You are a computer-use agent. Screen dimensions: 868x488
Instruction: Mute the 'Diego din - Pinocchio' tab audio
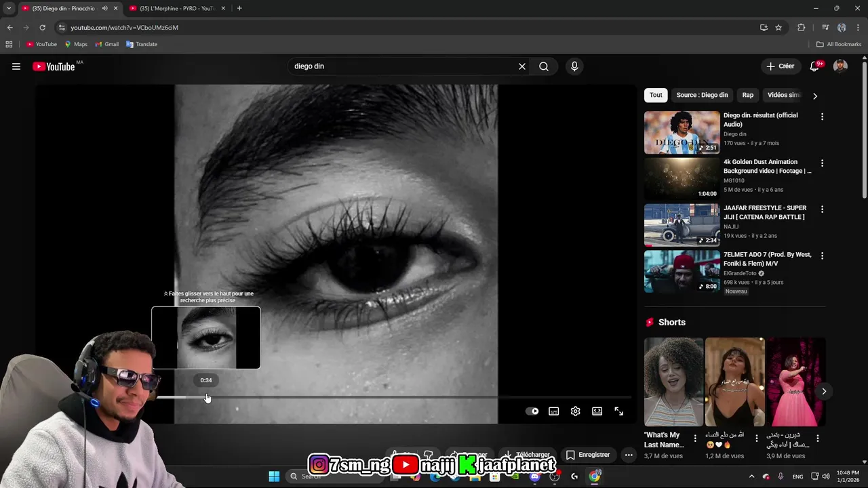(104, 8)
